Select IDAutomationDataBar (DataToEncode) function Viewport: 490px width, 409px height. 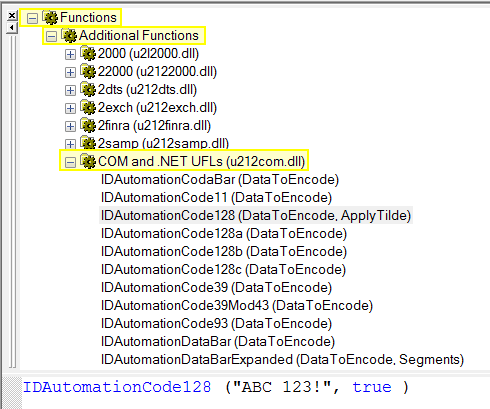click(218, 341)
